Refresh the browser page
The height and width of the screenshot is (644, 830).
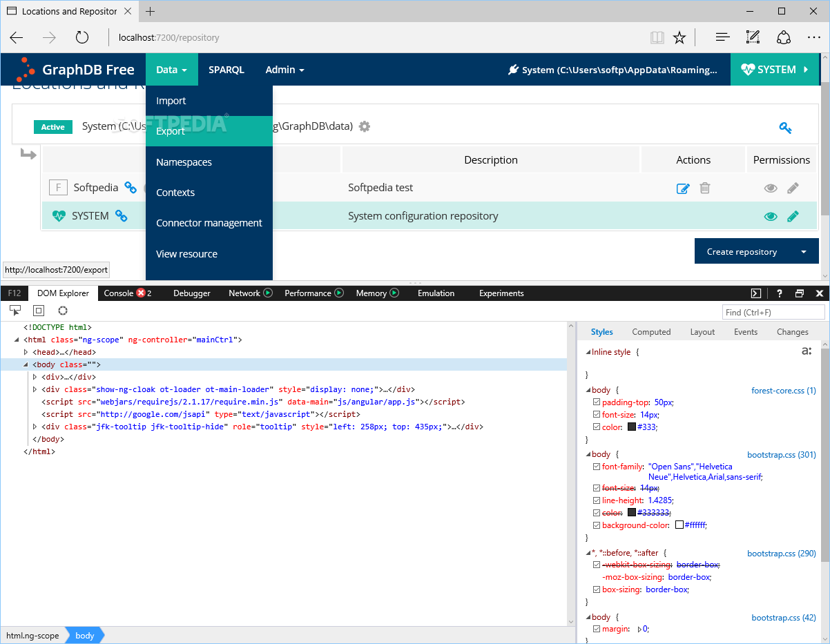click(x=82, y=37)
